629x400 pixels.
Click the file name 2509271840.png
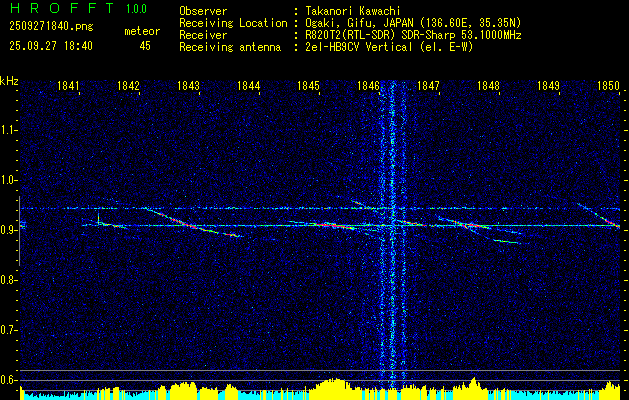pos(51,26)
